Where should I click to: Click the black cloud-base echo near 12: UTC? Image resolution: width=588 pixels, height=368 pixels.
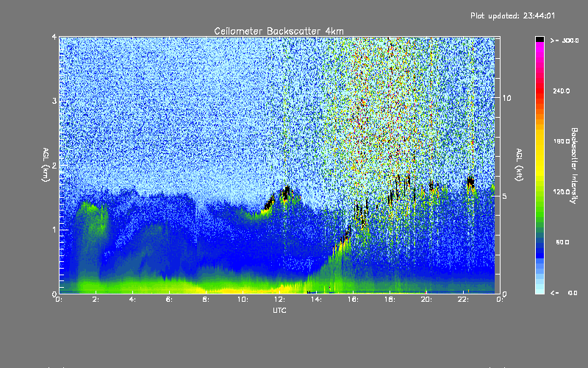coord(287,193)
